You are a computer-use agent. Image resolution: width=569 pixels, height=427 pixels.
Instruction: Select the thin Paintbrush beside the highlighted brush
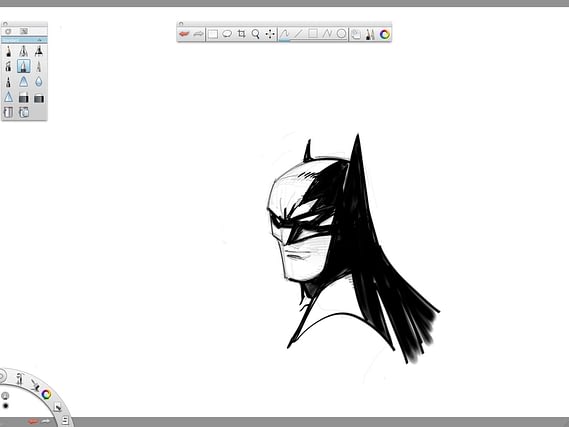click(39, 66)
